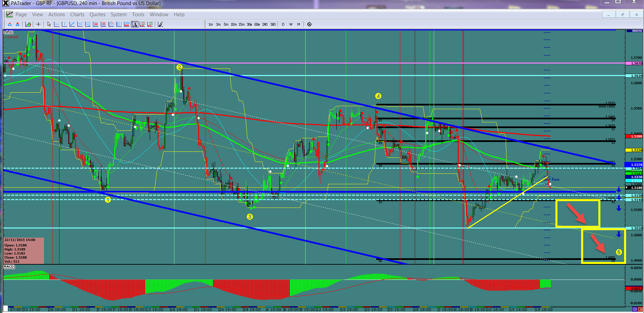Select the 240 minute timeframe
644x313 pixels.
pyautogui.click(x=265, y=24)
